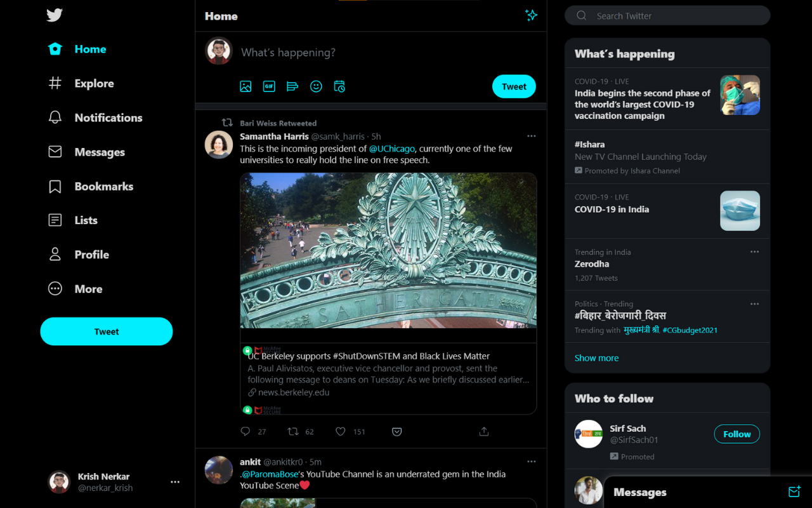Click ankit's avatar
The image size is (812, 508).
coord(219,470)
